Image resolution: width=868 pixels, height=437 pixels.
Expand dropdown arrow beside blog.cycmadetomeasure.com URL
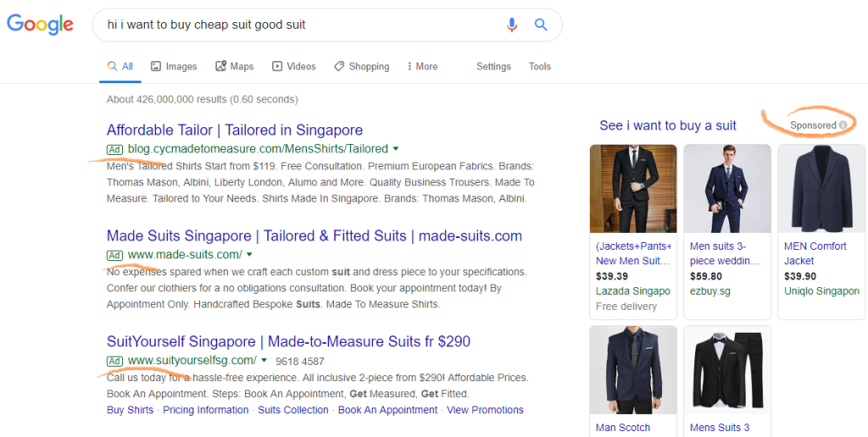coord(396,149)
